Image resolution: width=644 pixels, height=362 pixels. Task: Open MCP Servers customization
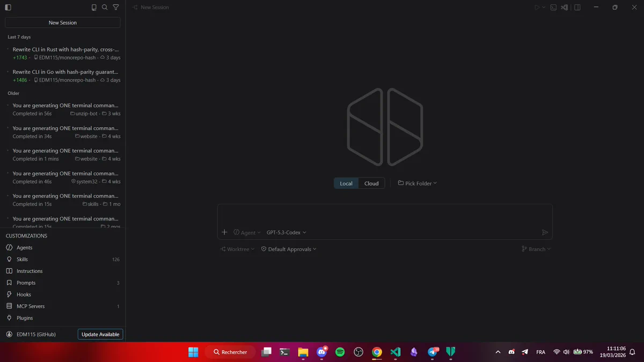pyautogui.click(x=63, y=306)
